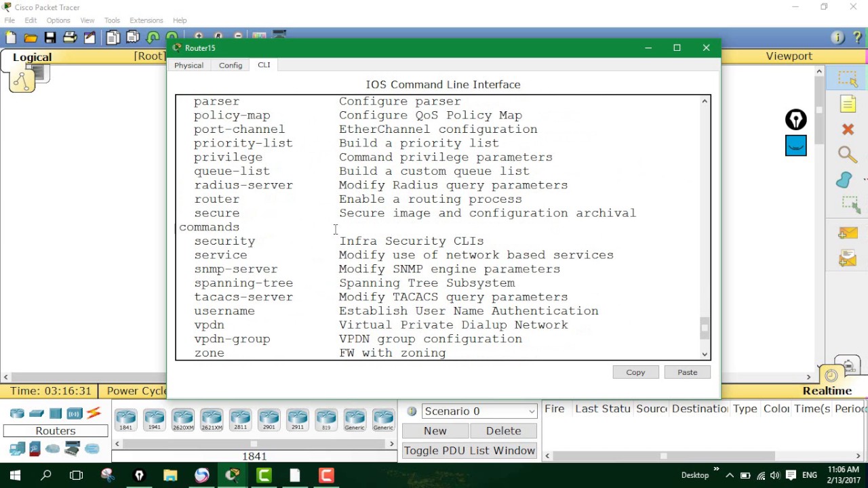Select the Inspect magnifier tool

click(x=848, y=155)
